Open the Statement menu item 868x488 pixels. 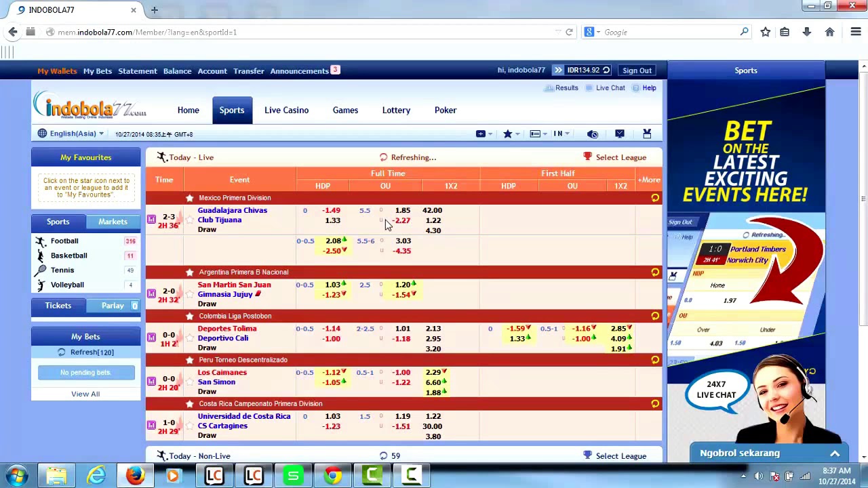[x=138, y=71]
